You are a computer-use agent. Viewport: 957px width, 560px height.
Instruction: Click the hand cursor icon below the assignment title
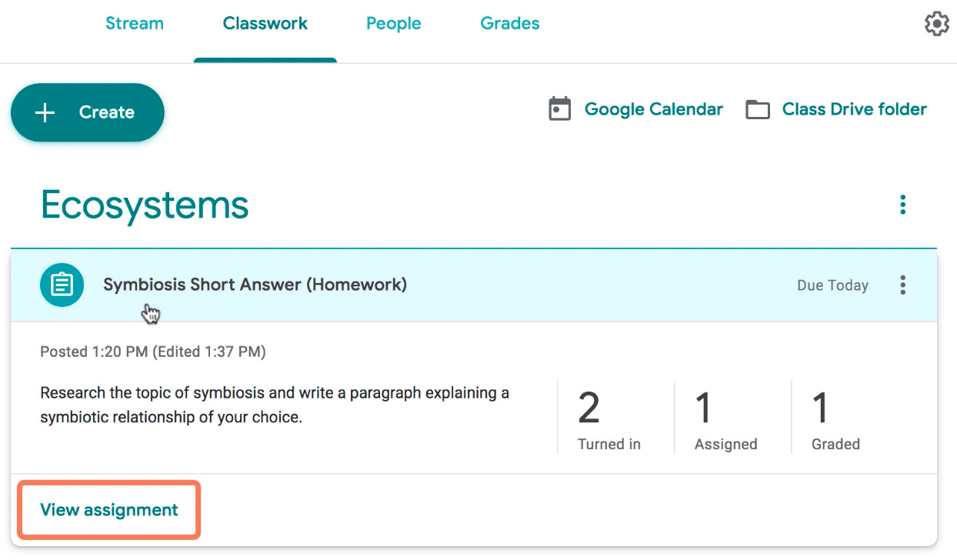point(149,312)
